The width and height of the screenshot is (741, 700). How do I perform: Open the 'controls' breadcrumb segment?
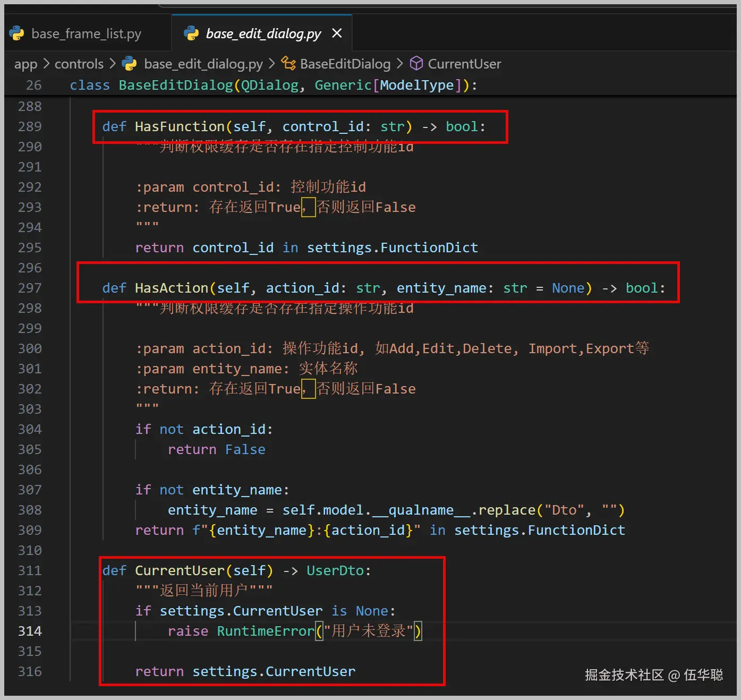click(79, 64)
